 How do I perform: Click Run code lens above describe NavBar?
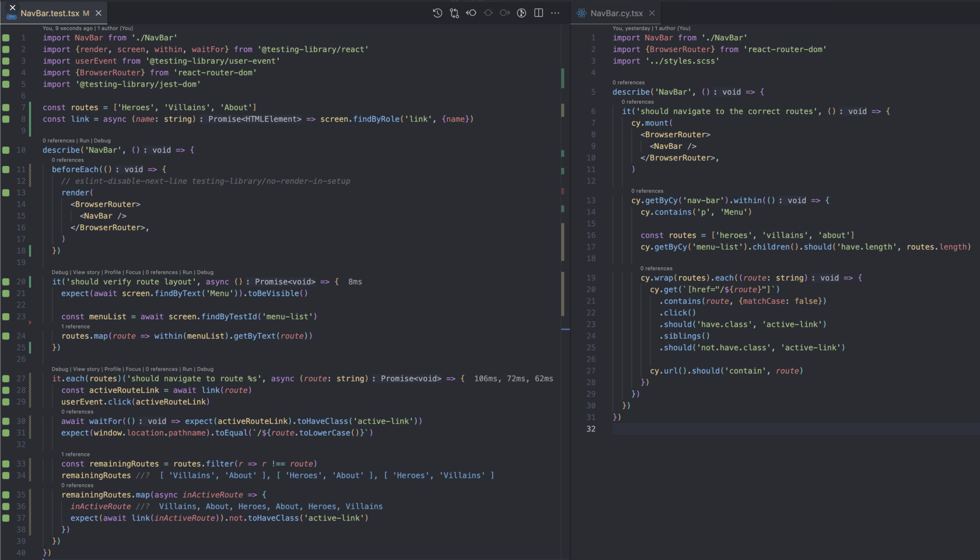click(84, 141)
